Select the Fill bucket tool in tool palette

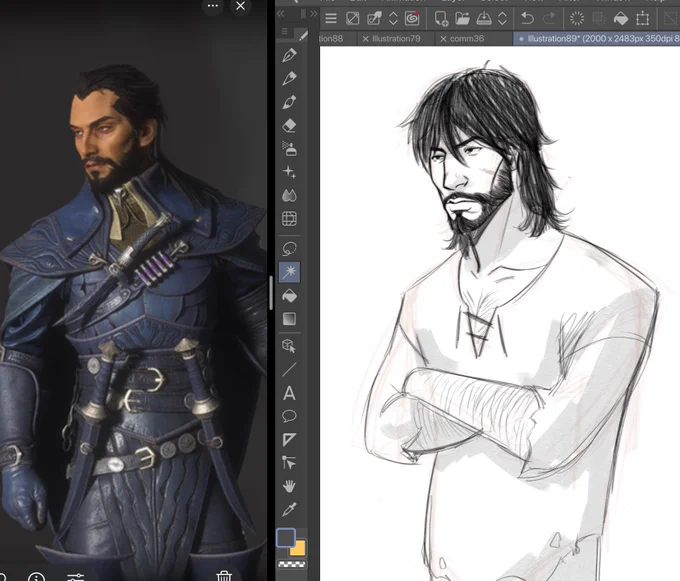(x=289, y=296)
